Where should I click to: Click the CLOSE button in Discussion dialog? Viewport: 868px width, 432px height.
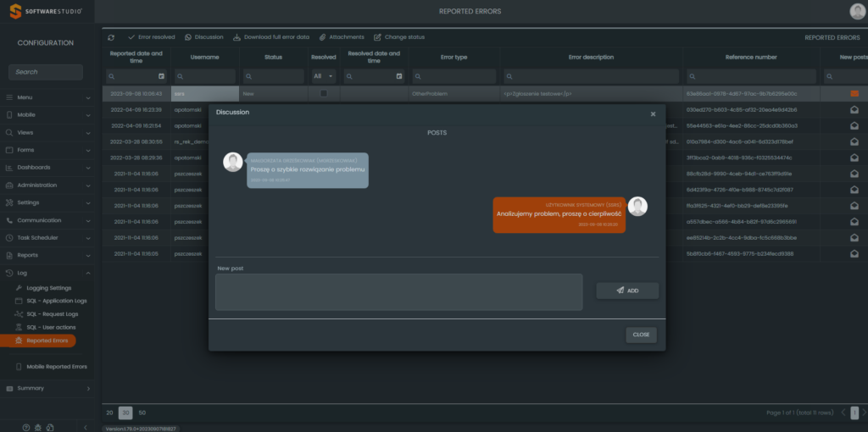(641, 335)
